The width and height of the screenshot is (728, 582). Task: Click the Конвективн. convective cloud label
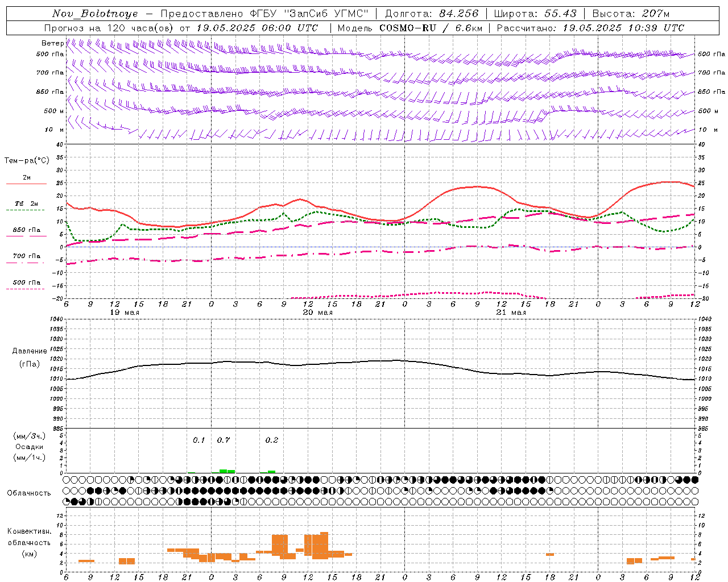(30, 531)
